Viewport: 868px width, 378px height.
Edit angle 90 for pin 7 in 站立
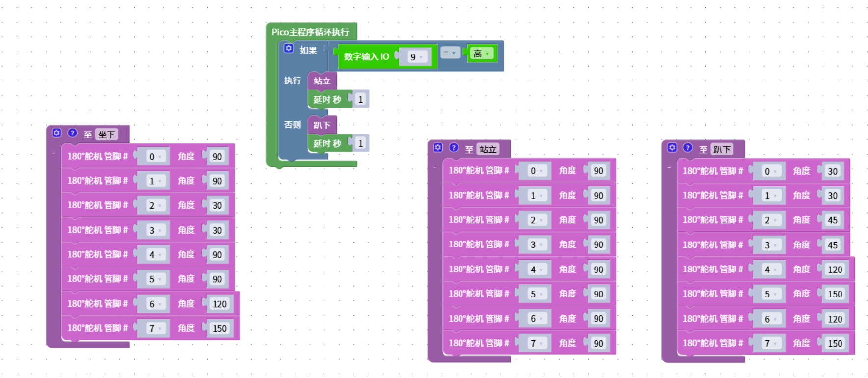(598, 343)
